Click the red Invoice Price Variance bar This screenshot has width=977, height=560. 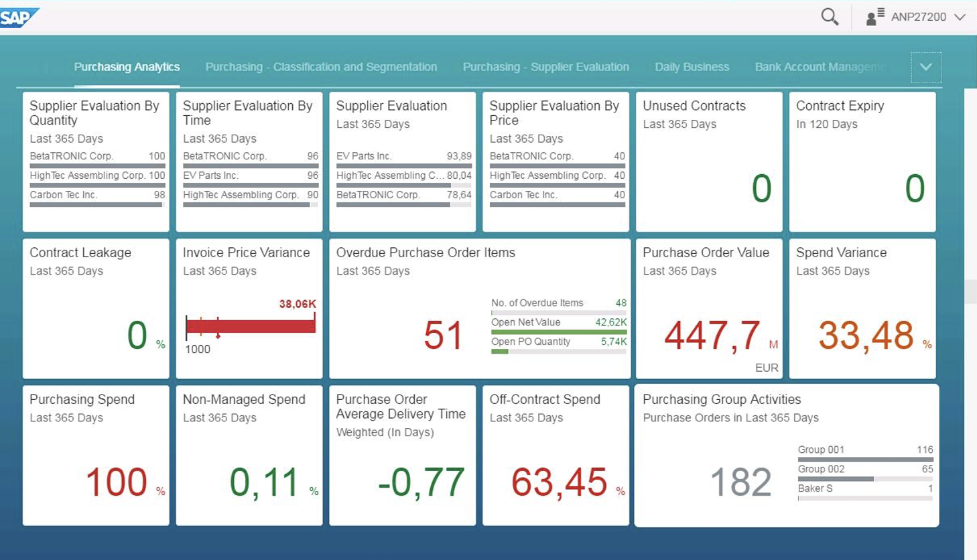pos(251,326)
